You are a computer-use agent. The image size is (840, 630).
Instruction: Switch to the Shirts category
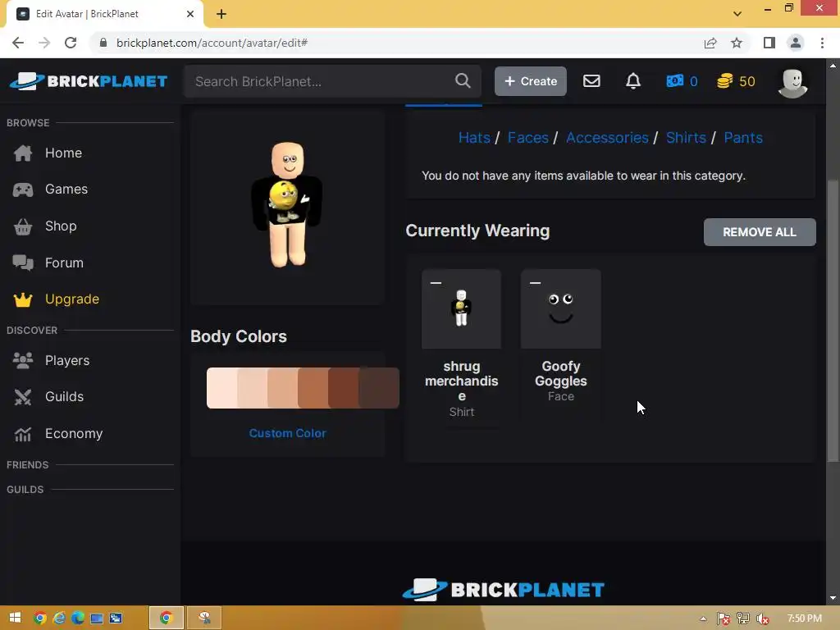click(x=686, y=138)
